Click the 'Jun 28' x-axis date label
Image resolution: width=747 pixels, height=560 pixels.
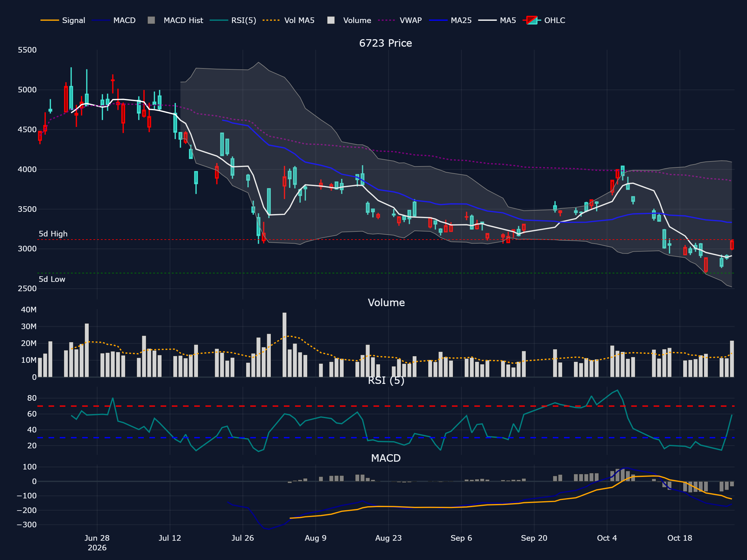pos(97,538)
